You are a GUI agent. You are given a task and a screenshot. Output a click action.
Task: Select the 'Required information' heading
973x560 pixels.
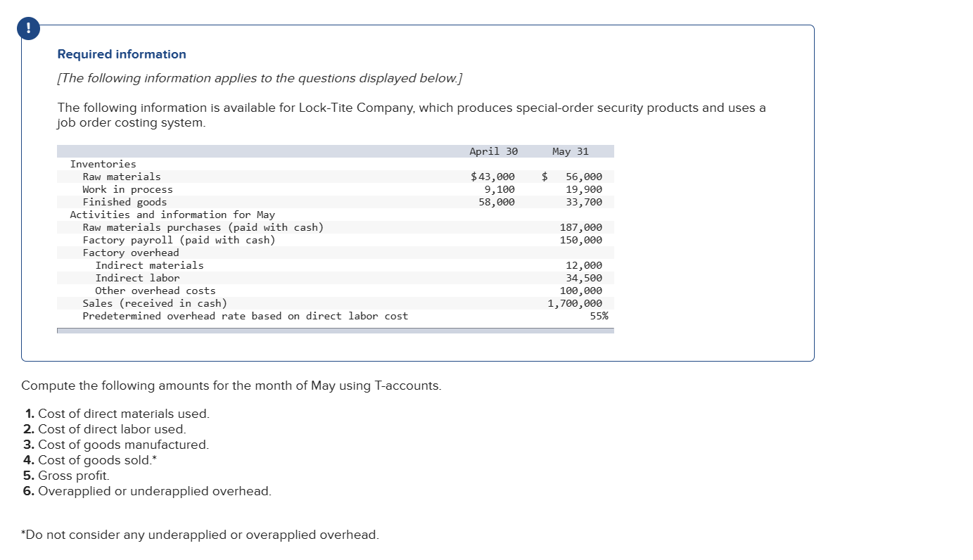coord(122,54)
